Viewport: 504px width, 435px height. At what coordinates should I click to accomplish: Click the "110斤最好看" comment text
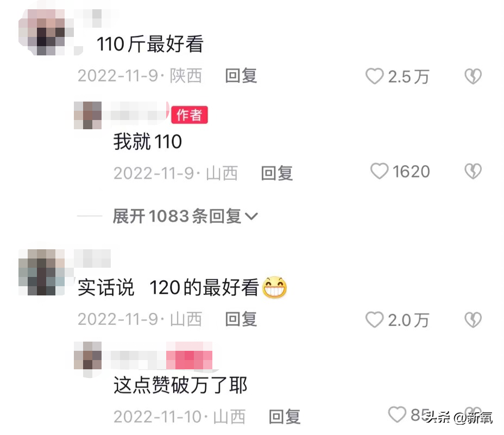(150, 44)
